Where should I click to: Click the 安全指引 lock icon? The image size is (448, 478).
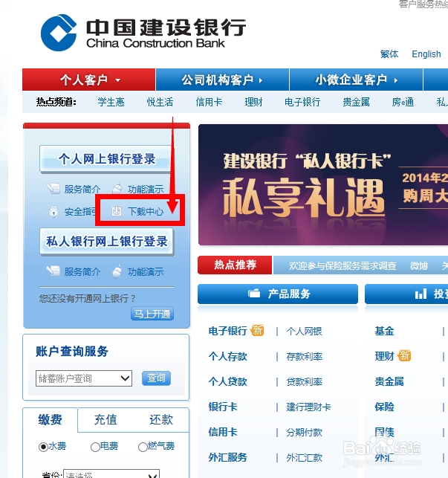tap(54, 211)
